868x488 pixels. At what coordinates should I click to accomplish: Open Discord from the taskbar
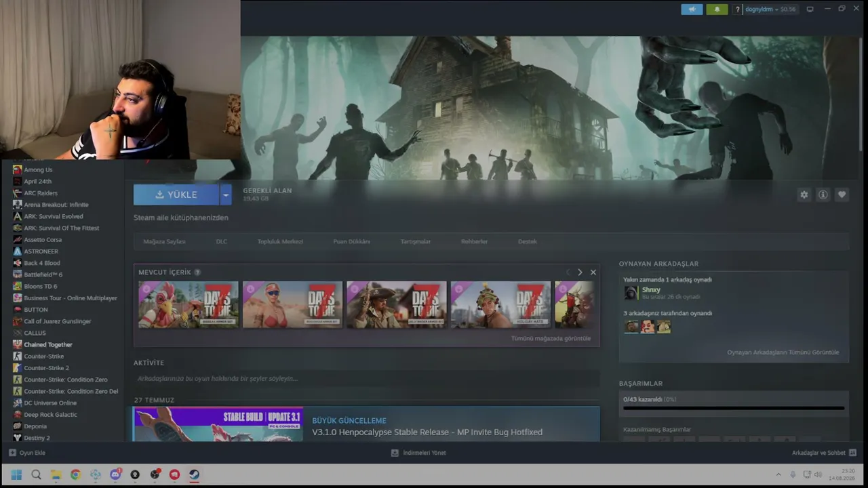tap(115, 474)
